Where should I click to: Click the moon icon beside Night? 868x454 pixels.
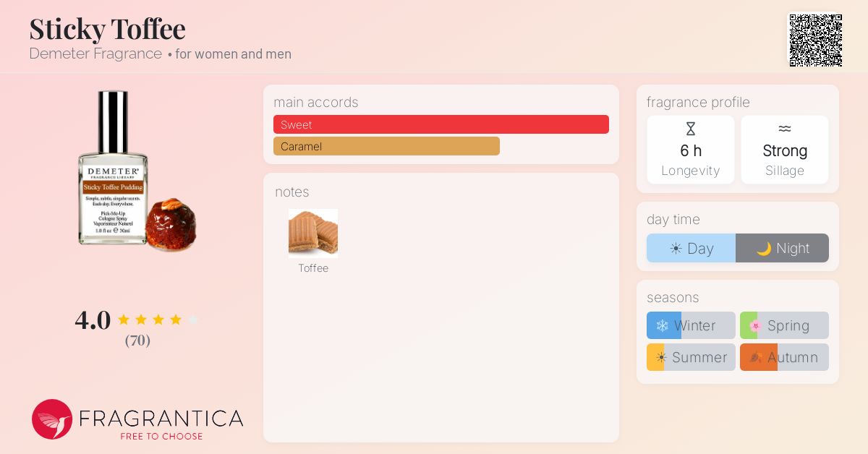coord(764,249)
